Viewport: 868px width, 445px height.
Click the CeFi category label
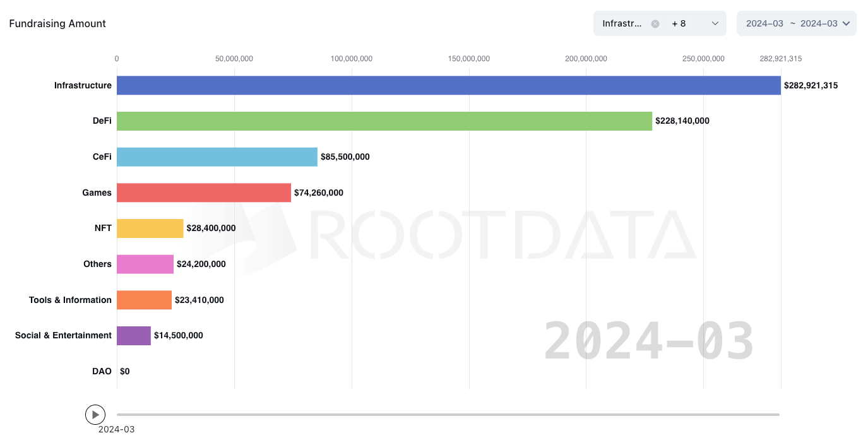click(102, 157)
